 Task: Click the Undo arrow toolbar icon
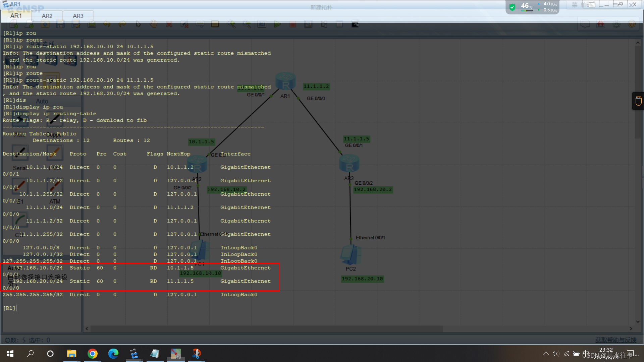(107, 24)
